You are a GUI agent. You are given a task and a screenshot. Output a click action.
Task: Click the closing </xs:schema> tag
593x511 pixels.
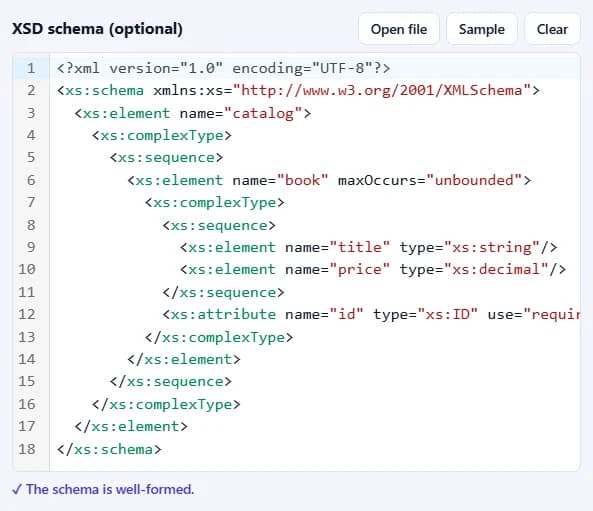(109, 449)
